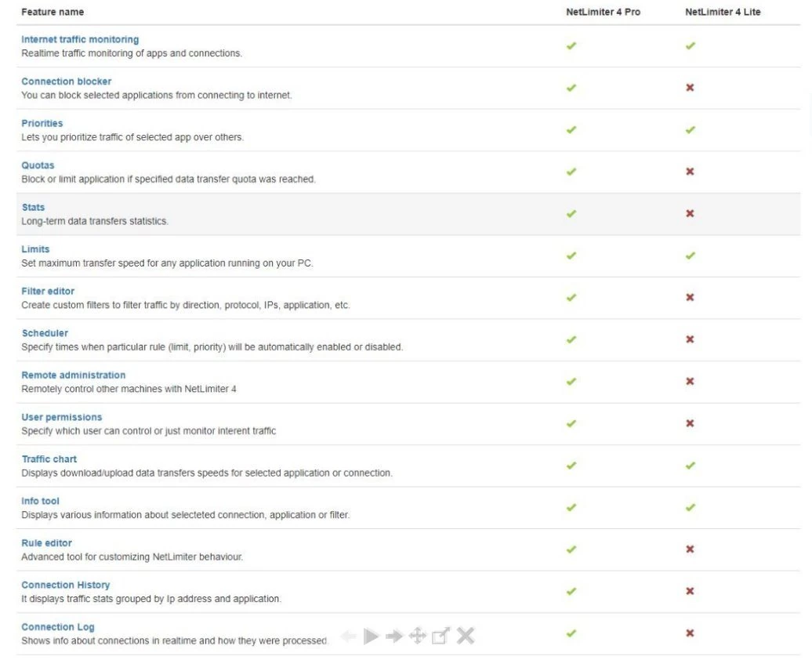Viewport: 812px width, 660px height.
Task: Click the Pro checkmark for Connection Log
Action: tap(571, 633)
